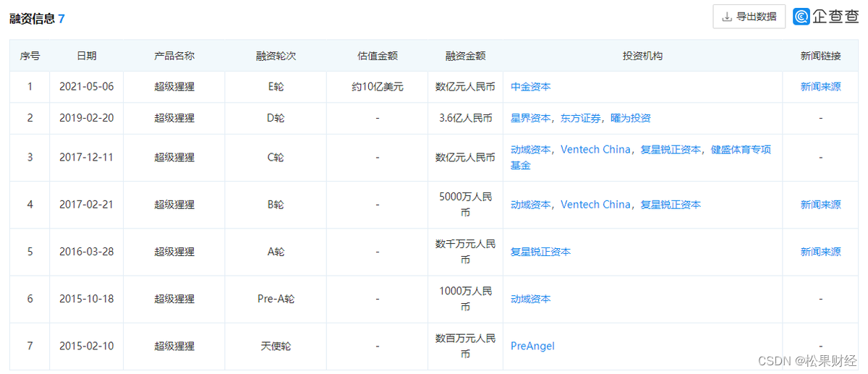The height and width of the screenshot is (374, 868).
Task: Open the 健盛体育专项基金 investor link
Action: click(641, 157)
